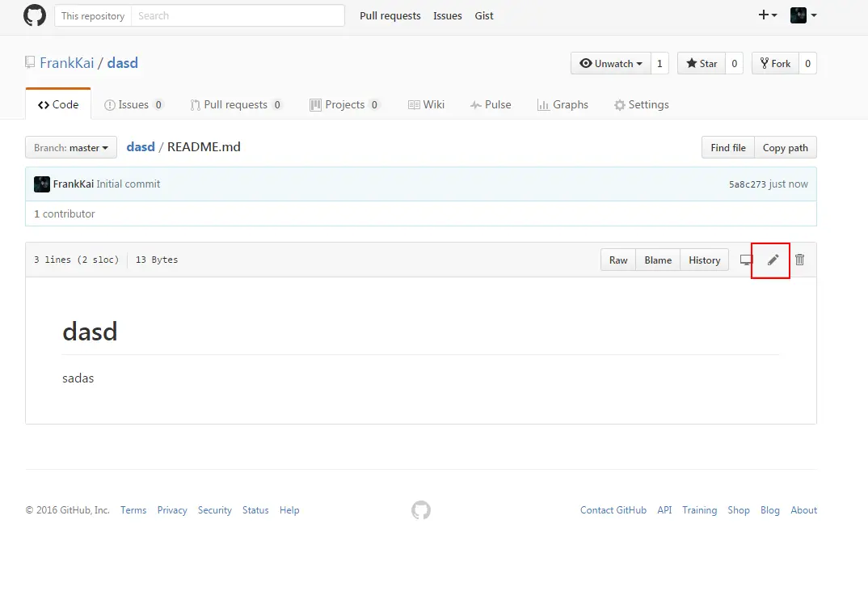The image size is (868, 600).
Task: Open the user avatar menu in header
Action: [x=803, y=15]
